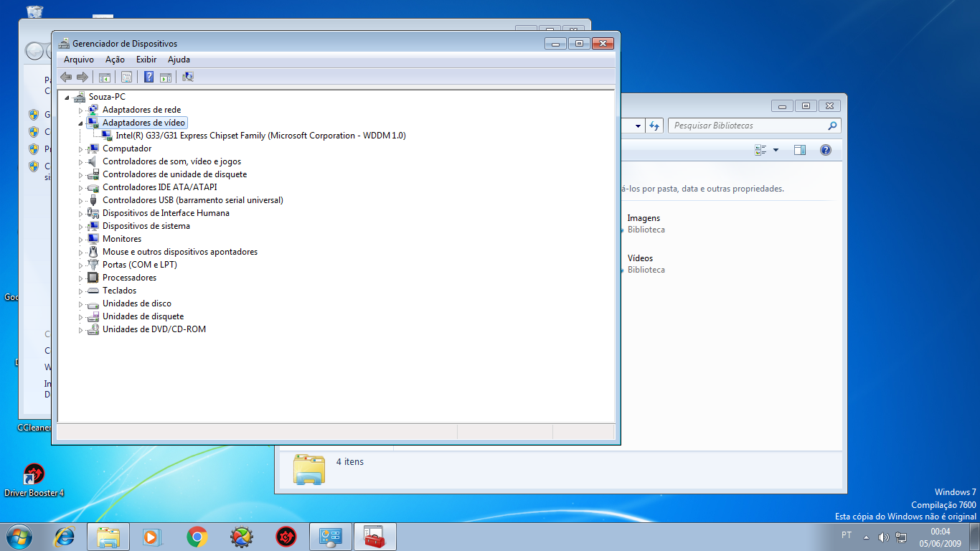Collapse the Souza-PC root node
Image resolution: width=980 pixels, height=551 pixels.
coord(67,98)
